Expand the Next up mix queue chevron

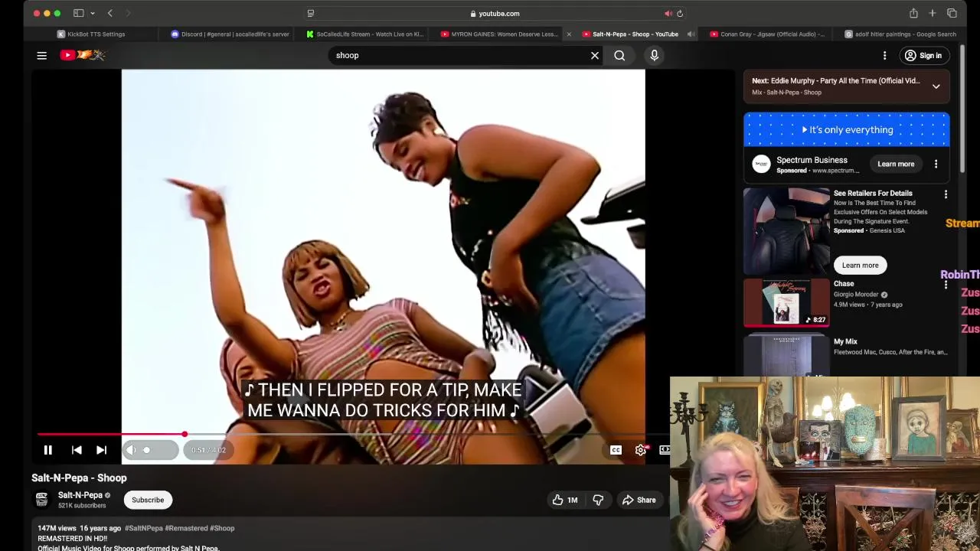tap(936, 86)
